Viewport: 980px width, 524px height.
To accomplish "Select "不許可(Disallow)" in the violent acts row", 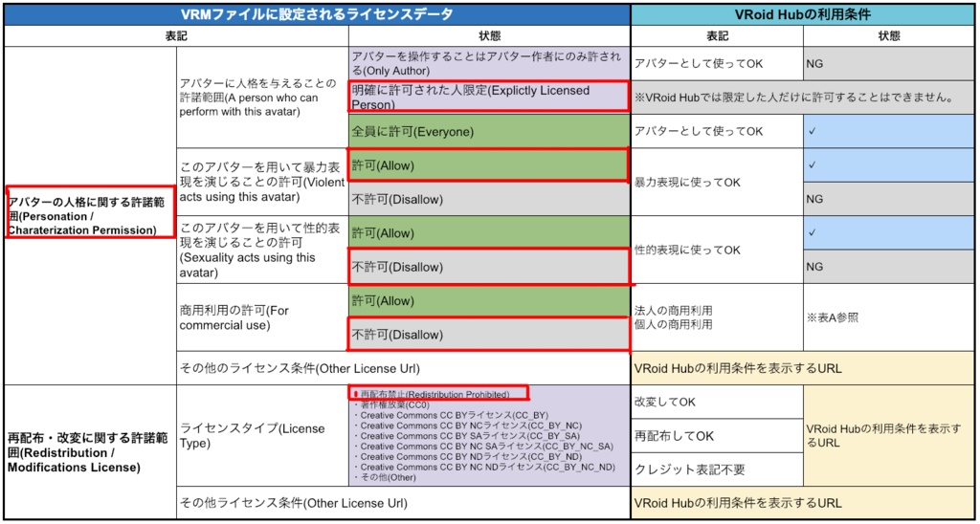I will pyautogui.click(x=489, y=199).
